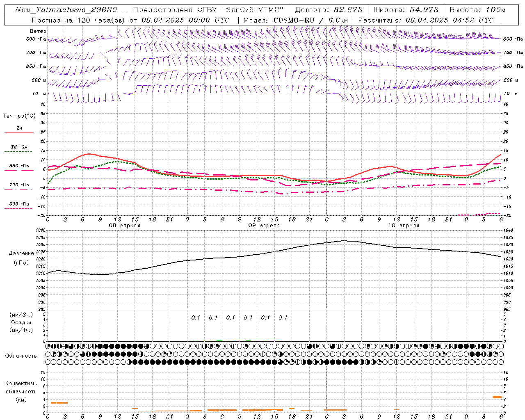Click the date label 10 апреля
The image size is (525, 420).
[x=404, y=226]
